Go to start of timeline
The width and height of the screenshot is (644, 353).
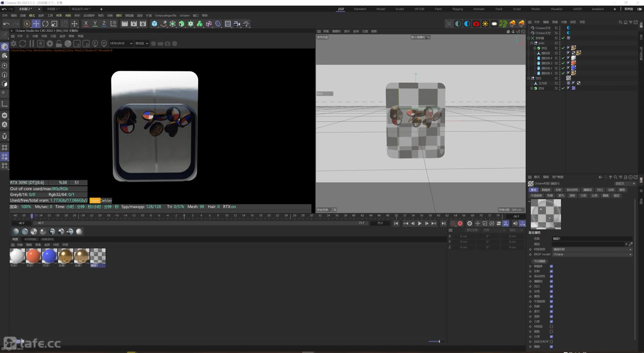tap(396, 223)
